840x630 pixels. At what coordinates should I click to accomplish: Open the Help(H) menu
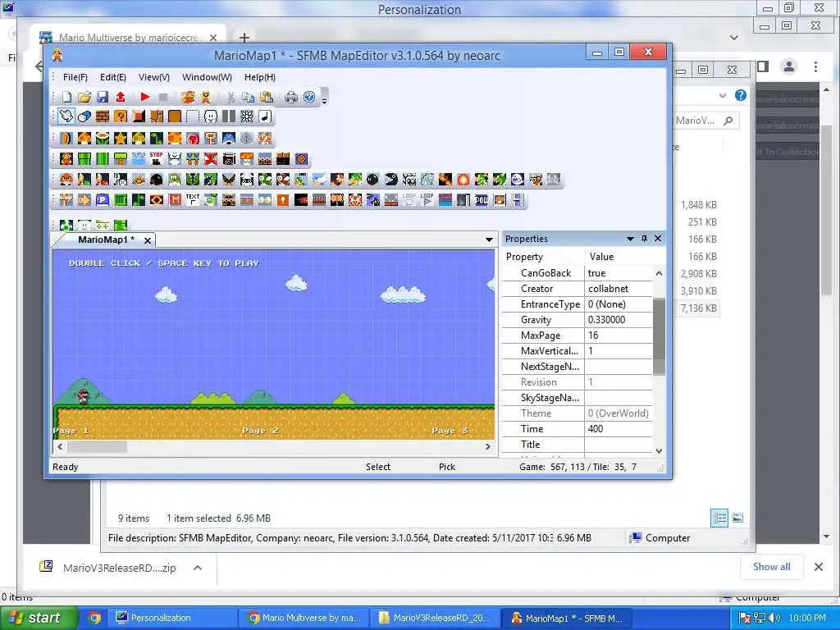260,77
